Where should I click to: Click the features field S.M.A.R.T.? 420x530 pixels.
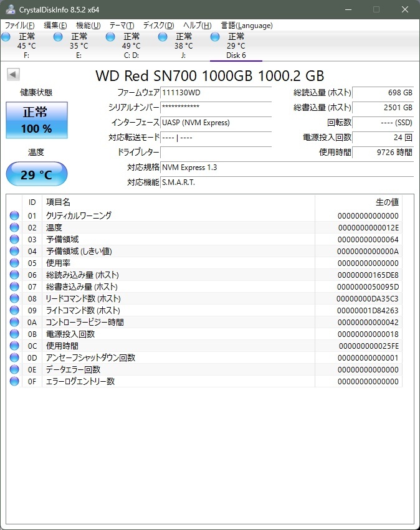(x=287, y=182)
